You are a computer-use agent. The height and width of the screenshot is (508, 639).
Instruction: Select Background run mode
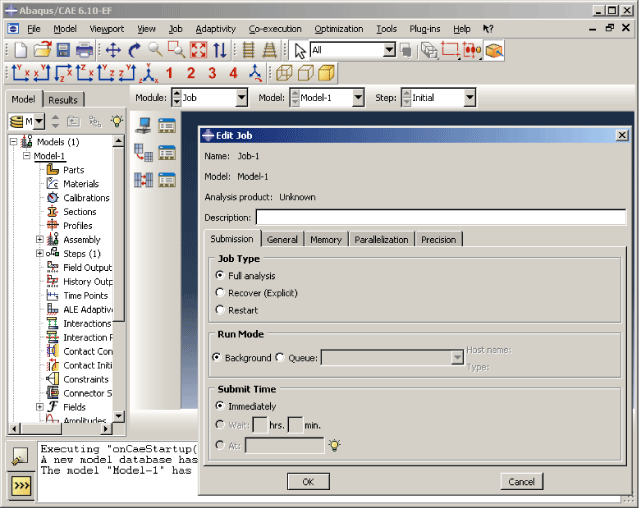tap(217, 357)
